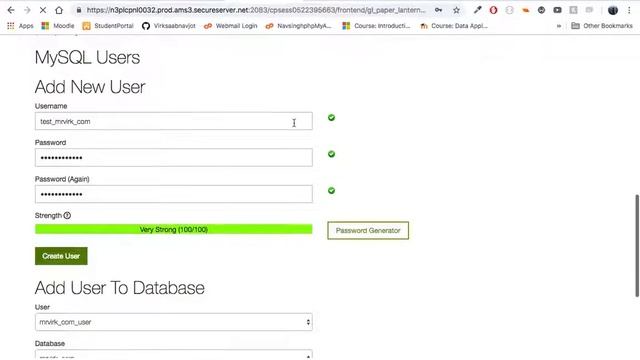Open the Course: Data Appl... bookmark

click(454, 26)
